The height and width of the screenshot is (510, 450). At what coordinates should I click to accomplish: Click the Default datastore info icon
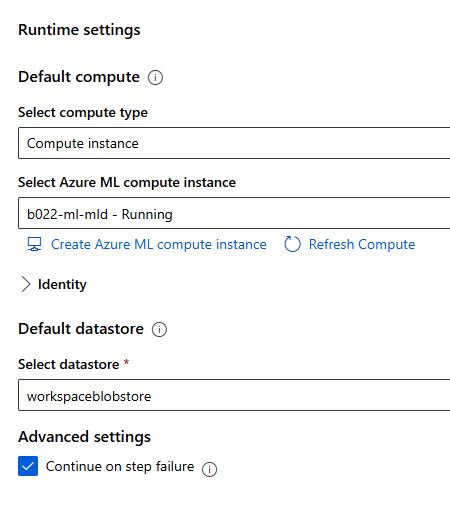coord(159,330)
